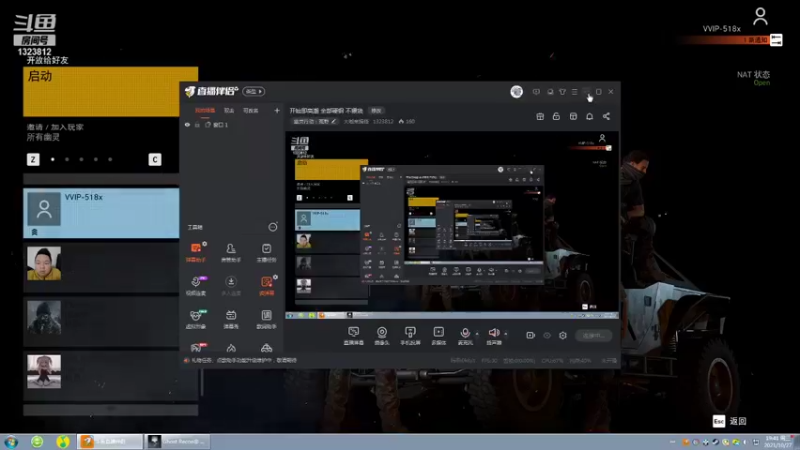
Task: Open the message icon in companion title bar
Action: [536, 92]
